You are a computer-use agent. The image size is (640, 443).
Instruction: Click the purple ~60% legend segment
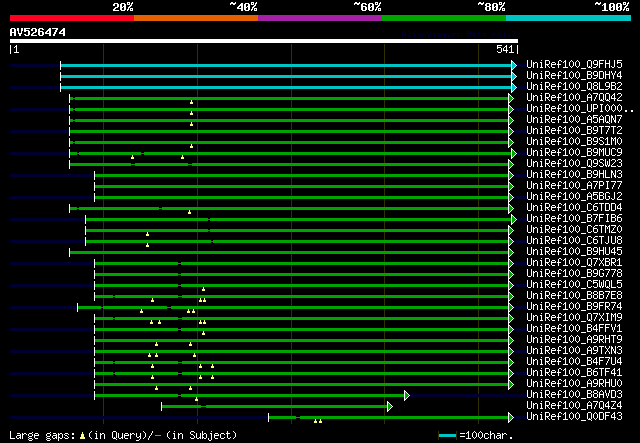pos(319,17)
